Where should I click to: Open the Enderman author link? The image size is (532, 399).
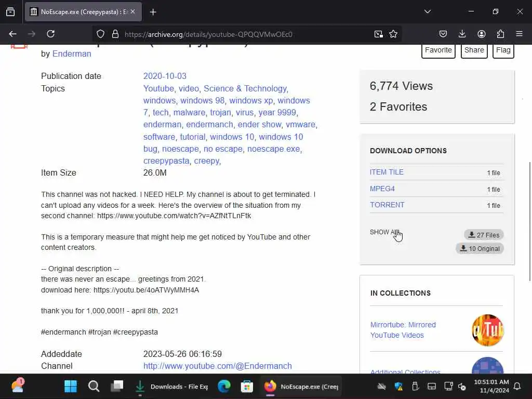72,54
